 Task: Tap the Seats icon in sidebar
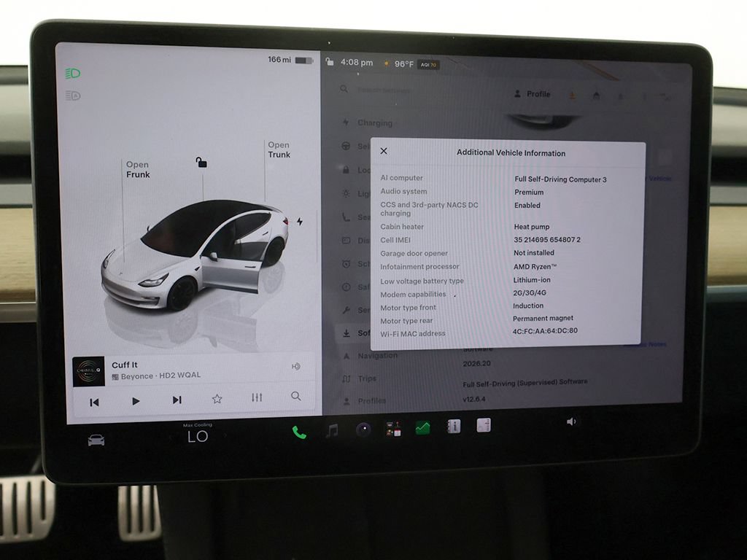346,217
